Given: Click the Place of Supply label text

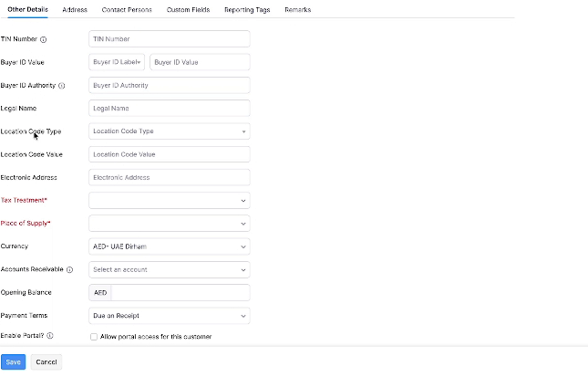Looking at the screenshot, I should (26, 223).
